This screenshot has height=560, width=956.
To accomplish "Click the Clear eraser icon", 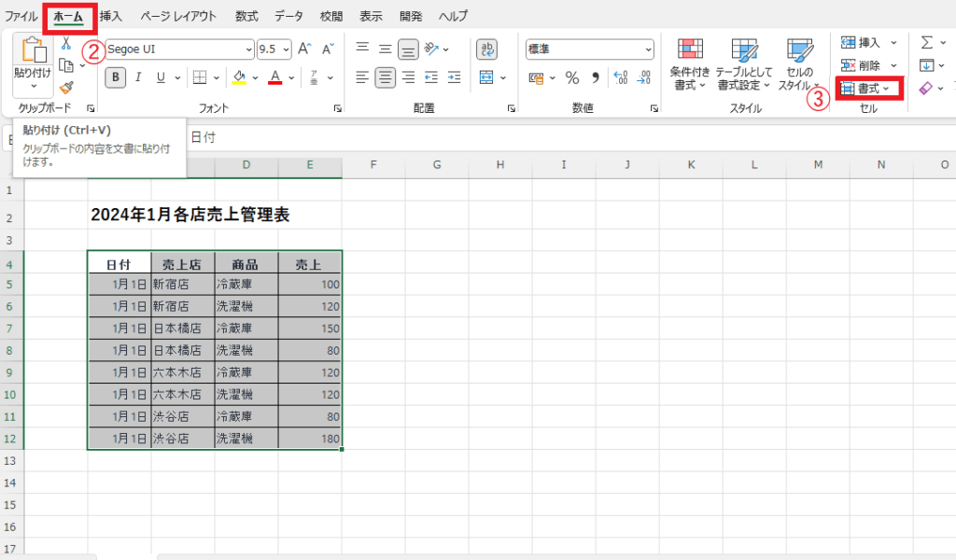I will tap(926, 89).
